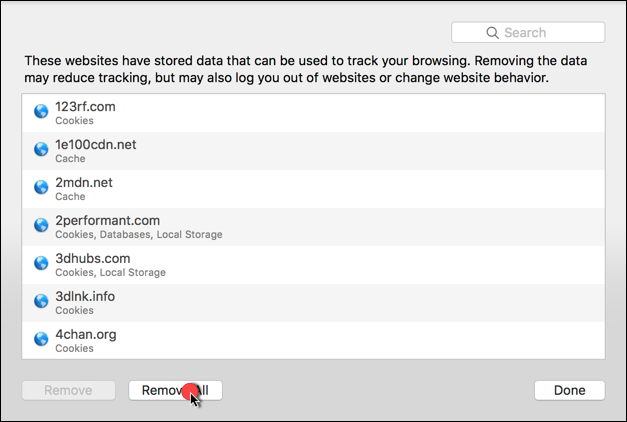Click the Cookies, Databases, Local Storage subtitle
627x422 pixels.
(x=139, y=234)
